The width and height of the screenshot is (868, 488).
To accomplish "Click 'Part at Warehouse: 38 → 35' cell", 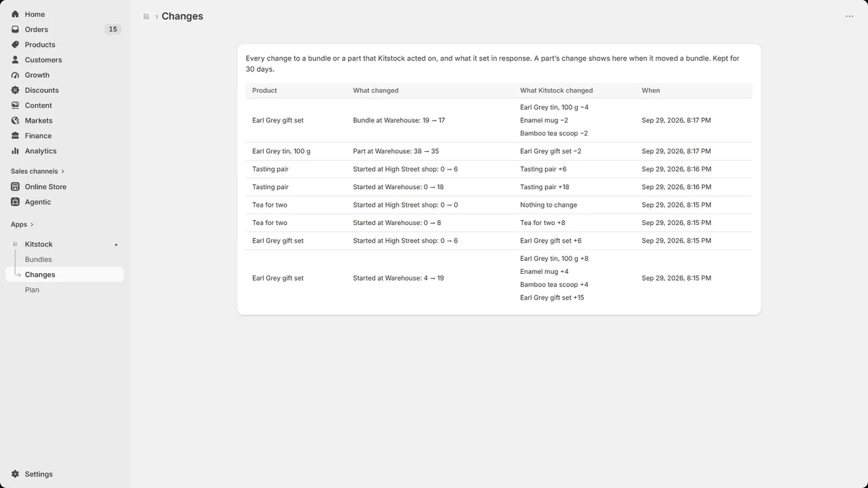I will click(x=396, y=151).
